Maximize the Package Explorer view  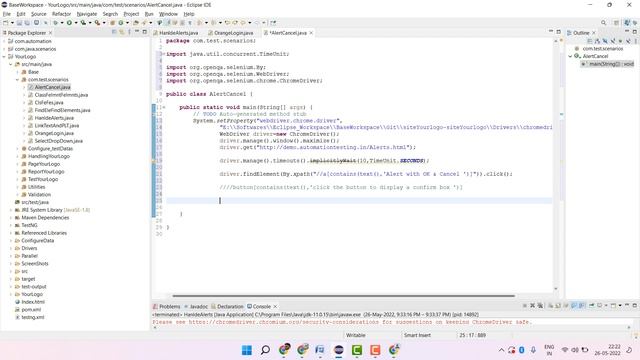(144, 32)
